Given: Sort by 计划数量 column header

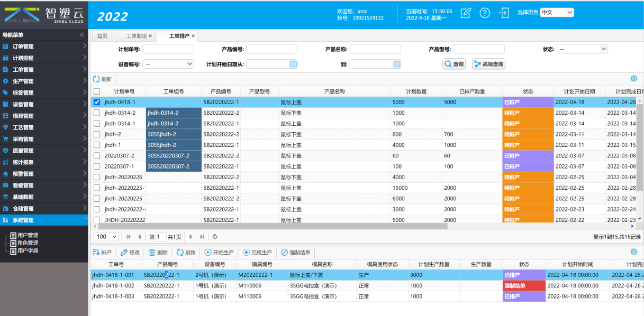Looking at the screenshot, I should tap(416, 91).
